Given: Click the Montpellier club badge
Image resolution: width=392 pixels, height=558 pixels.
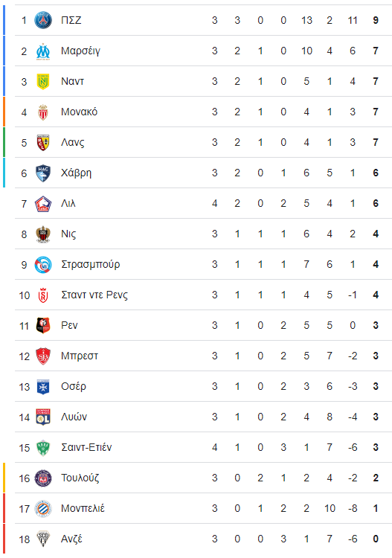Looking at the screenshot, I should click(x=43, y=509).
